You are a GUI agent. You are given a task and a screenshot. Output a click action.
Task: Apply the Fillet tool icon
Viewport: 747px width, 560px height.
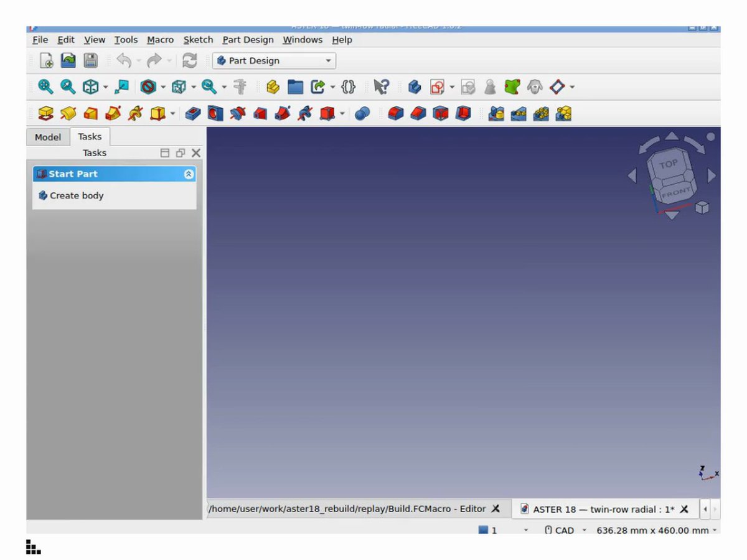click(x=396, y=114)
